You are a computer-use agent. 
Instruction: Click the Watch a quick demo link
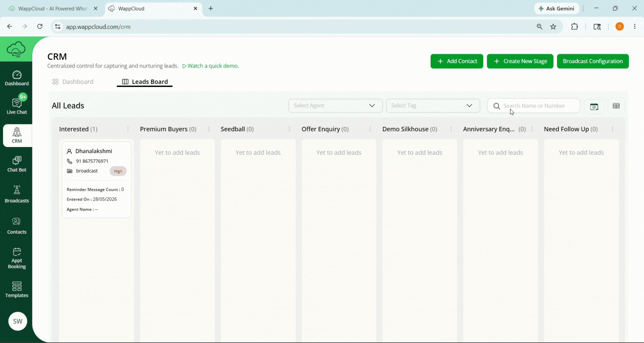(211, 66)
